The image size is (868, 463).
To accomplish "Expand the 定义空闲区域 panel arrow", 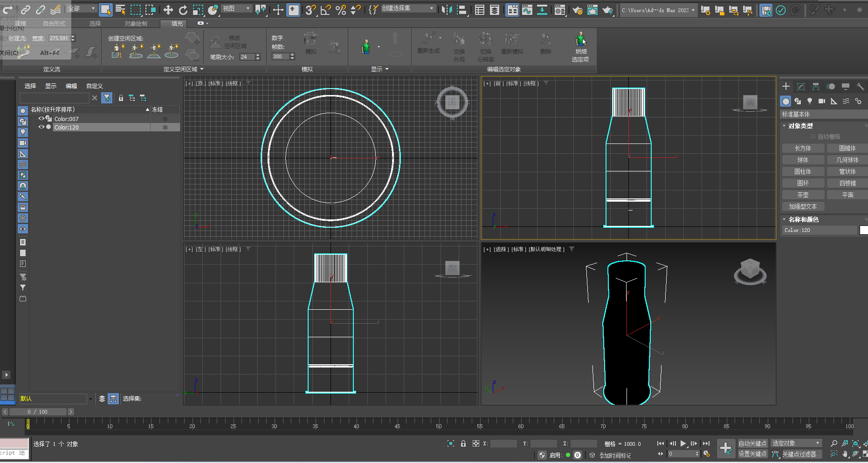I will click(x=202, y=69).
